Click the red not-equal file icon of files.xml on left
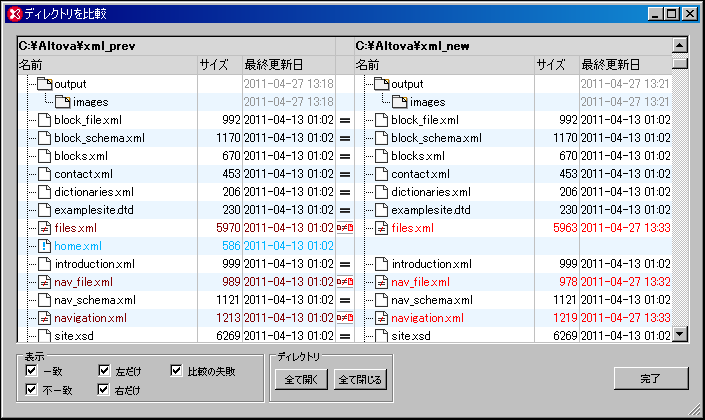 tap(45, 228)
